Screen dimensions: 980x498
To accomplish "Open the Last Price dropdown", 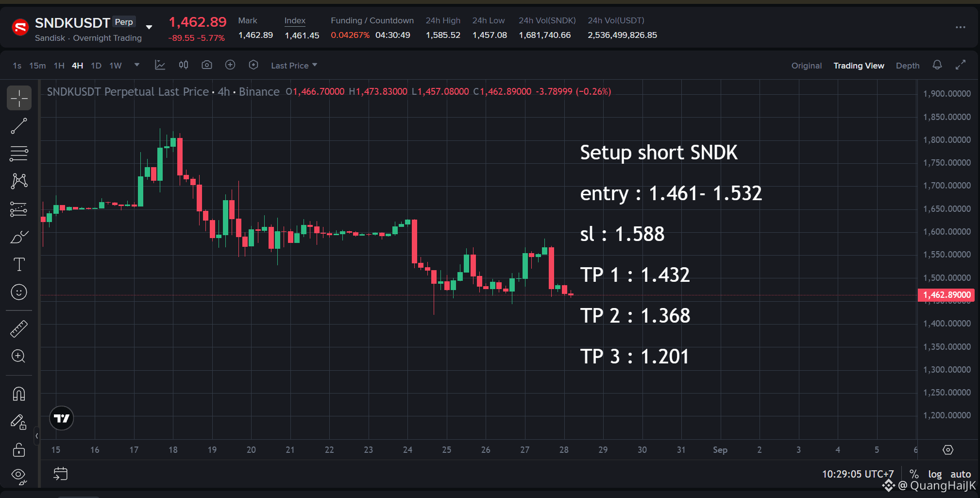I will point(294,66).
